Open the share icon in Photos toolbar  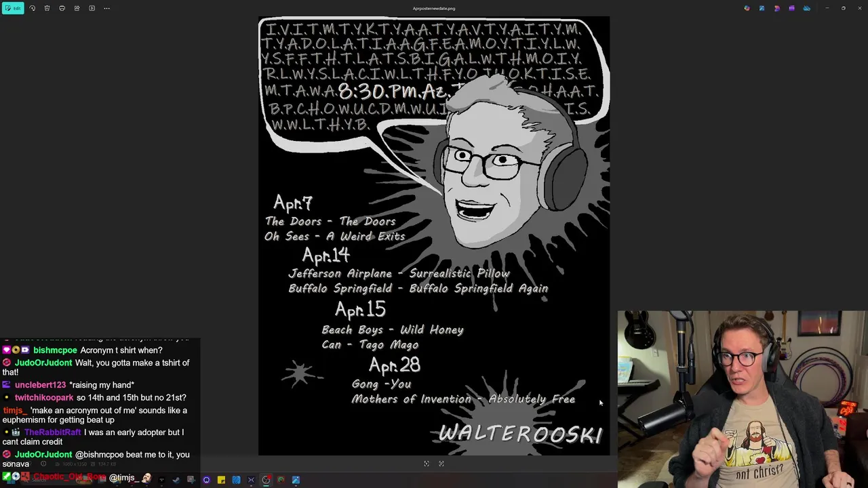tap(77, 8)
